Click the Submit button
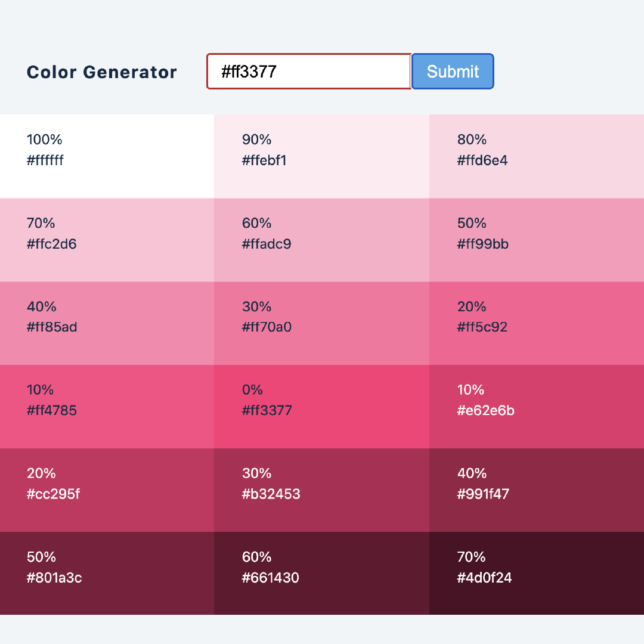644x644 pixels. tap(453, 72)
